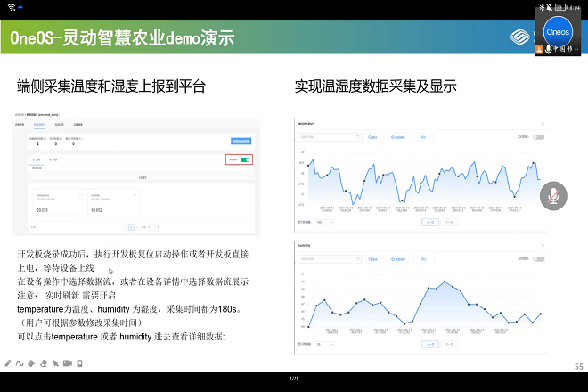Select the pen annotation tool
The height and width of the screenshot is (392, 588).
8,363
